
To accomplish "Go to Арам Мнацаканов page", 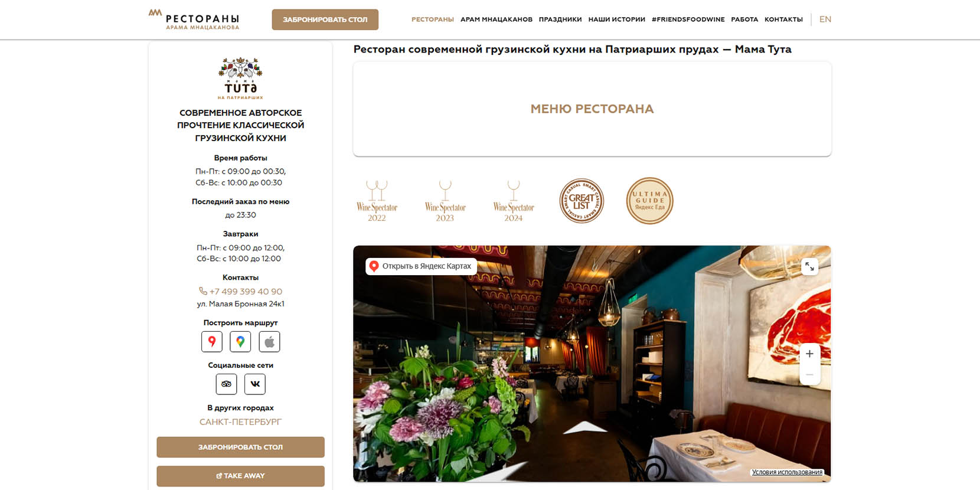I will click(x=496, y=19).
